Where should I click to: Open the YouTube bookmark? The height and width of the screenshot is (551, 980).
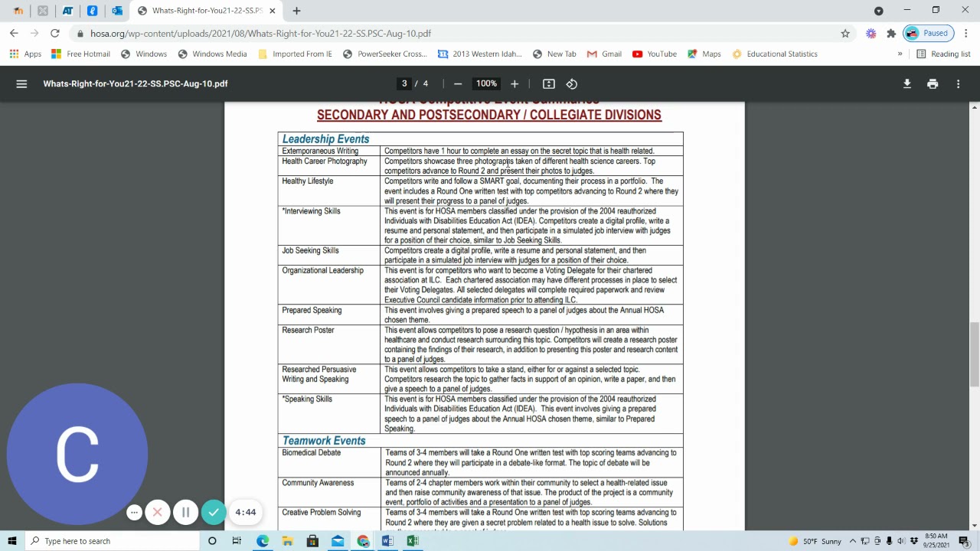(655, 54)
